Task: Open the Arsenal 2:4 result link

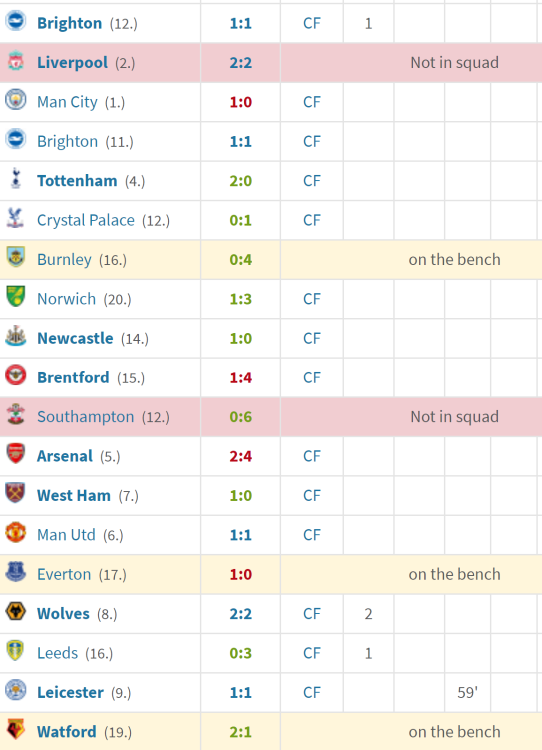Action: (x=241, y=456)
